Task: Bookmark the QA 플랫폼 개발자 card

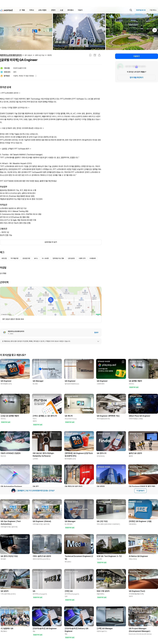Action: (155, 362)
